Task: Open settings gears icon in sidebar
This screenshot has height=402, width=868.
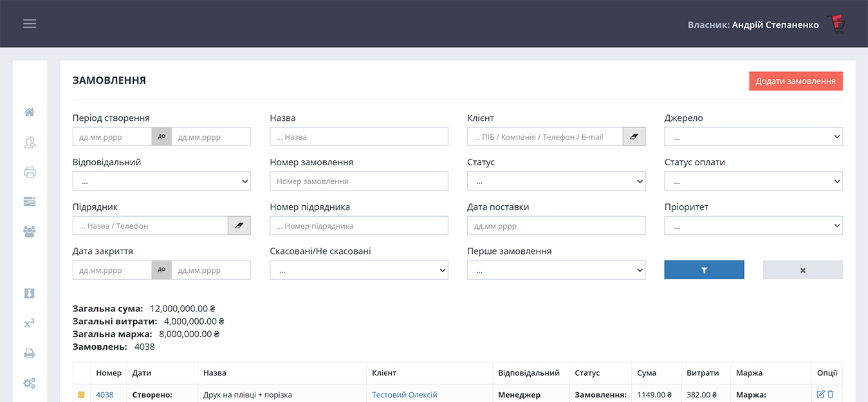Action: tap(30, 383)
